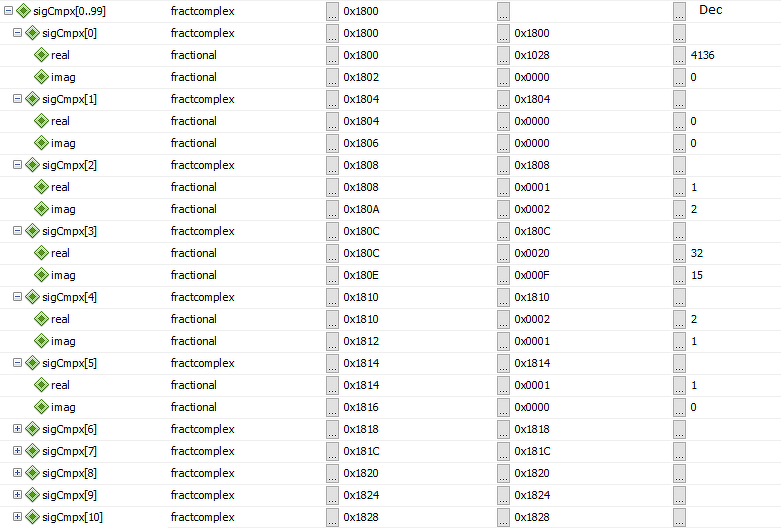
Task: Click the diamond icon of sigCmpx[3]
Action: click(x=32, y=231)
